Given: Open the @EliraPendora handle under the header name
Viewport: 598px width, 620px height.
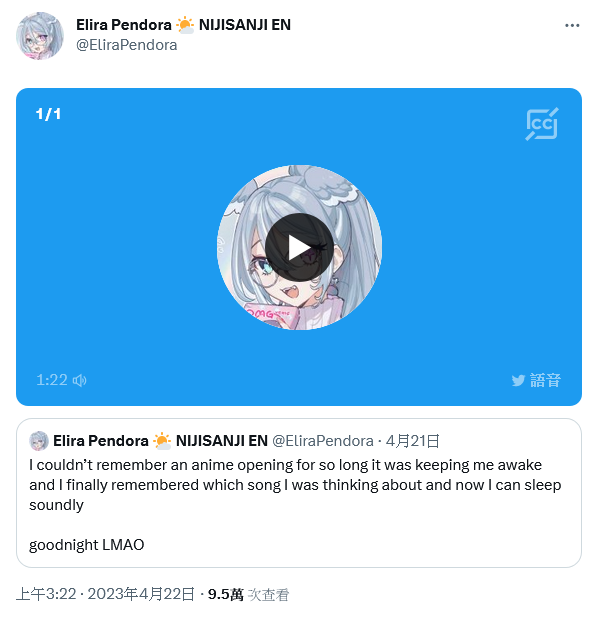Looking at the screenshot, I should pyautogui.click(x=127, y=45).
